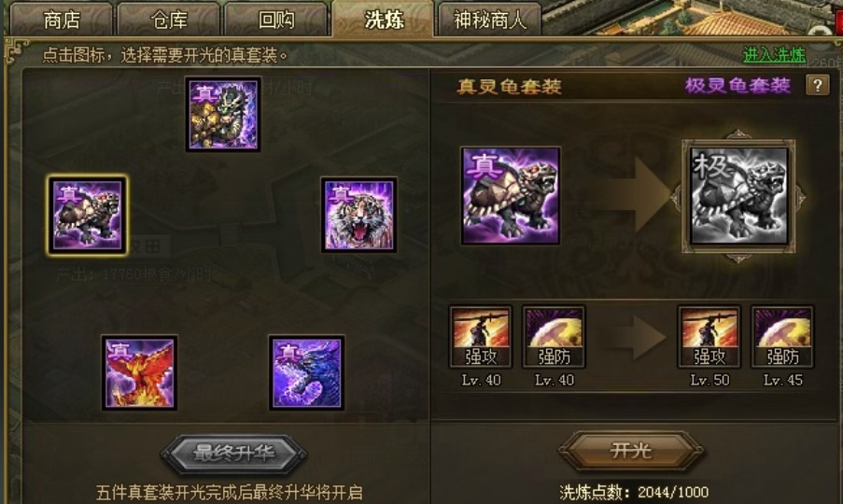
Task: Click the green 进入洗炼 link
Action: pos(774,54)
